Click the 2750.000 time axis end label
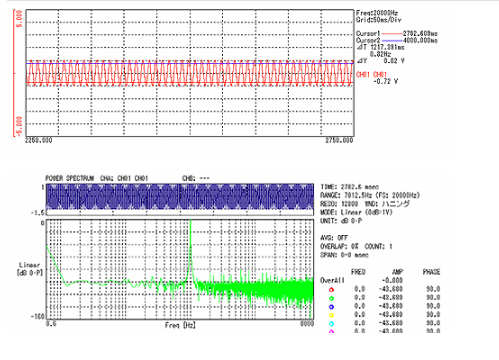499x360 pixels. [x=339, y=141]
